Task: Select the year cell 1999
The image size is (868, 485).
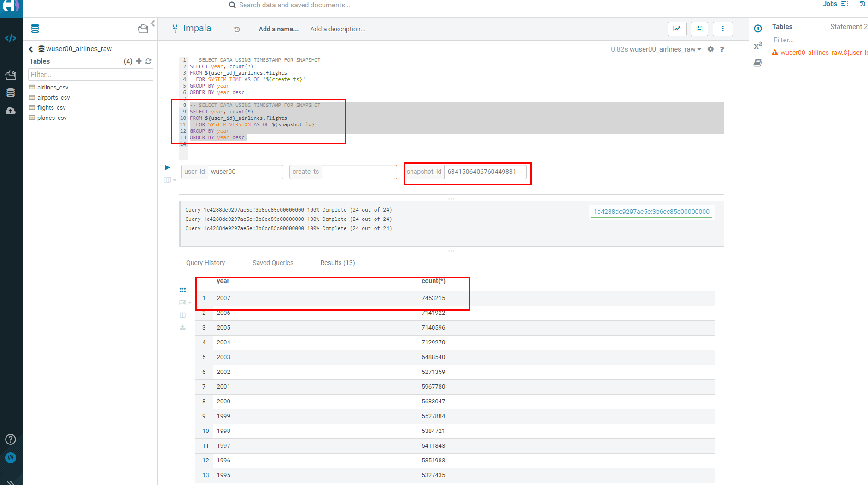Action: (223, 416)
